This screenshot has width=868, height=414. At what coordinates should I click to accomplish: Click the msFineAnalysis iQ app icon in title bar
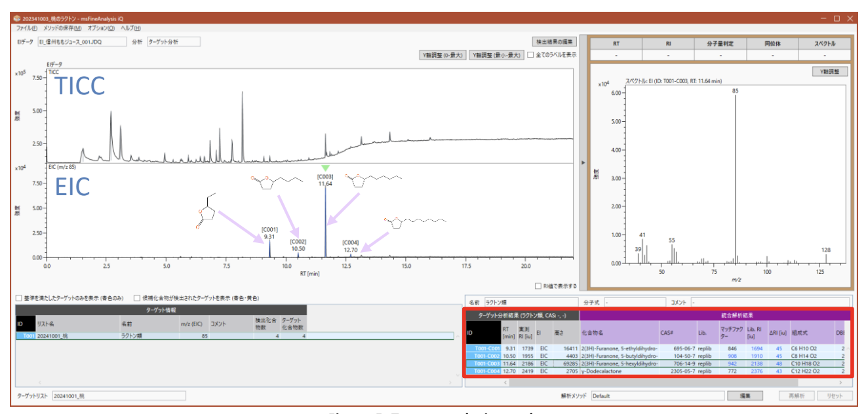click(x=17, y=18)
